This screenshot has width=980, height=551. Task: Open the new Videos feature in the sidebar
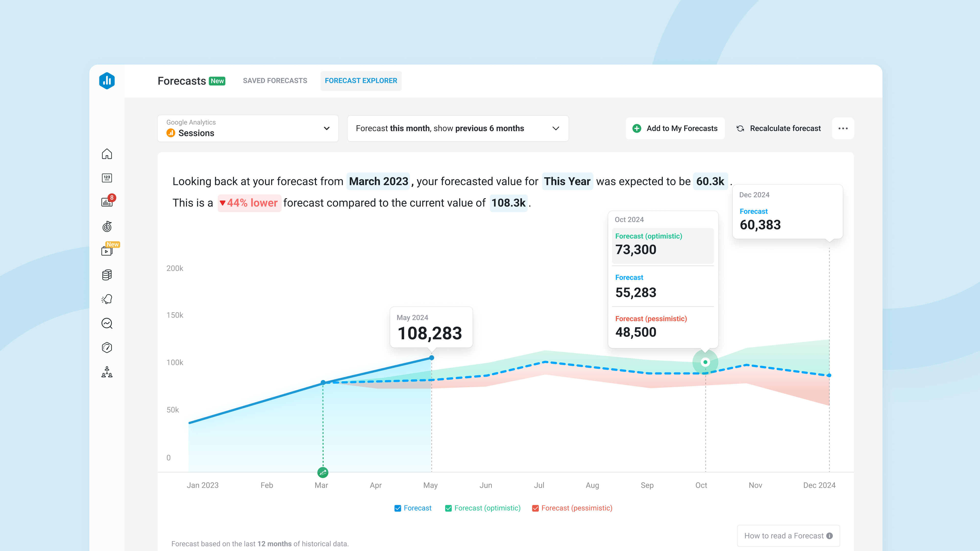coord(107,251)
